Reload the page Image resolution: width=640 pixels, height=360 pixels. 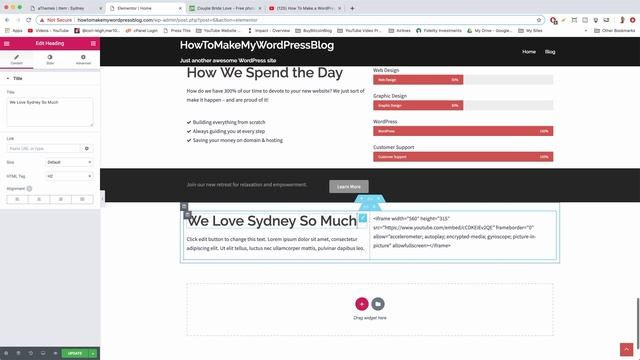click(29, 20)
